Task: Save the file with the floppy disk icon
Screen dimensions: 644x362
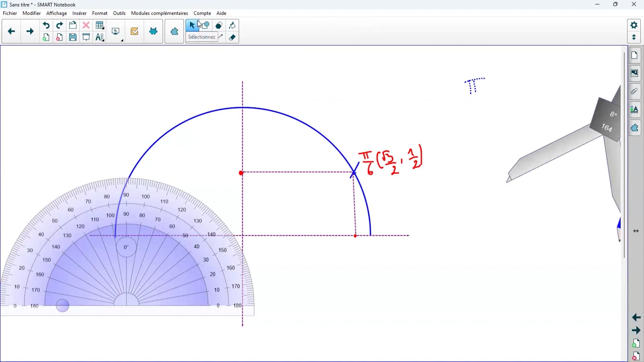Action: [x=73, y=37]
